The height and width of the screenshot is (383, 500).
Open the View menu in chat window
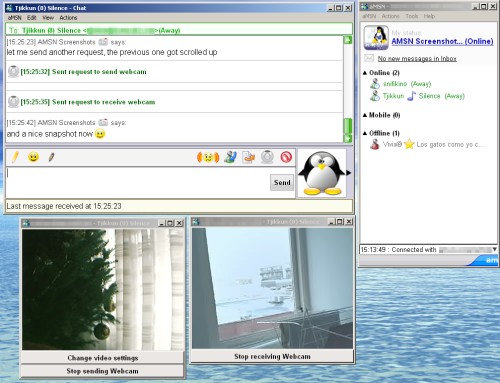[x=48, y=18]
